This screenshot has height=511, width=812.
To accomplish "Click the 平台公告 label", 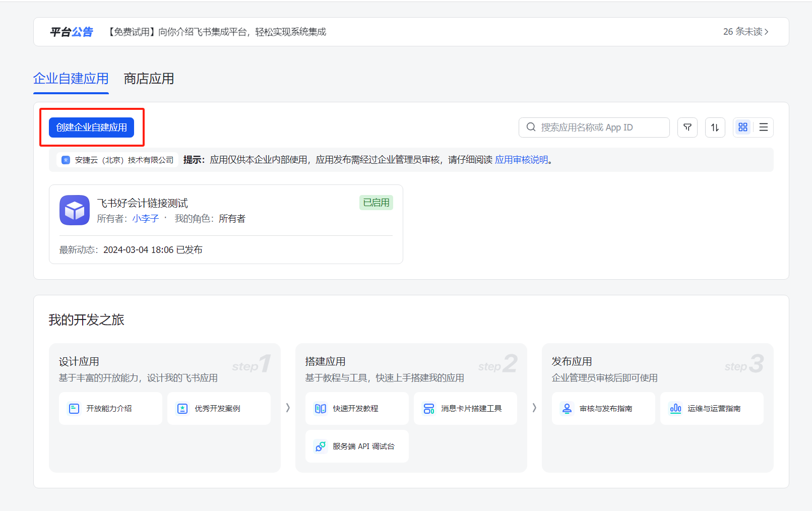I will click(71, 32).
